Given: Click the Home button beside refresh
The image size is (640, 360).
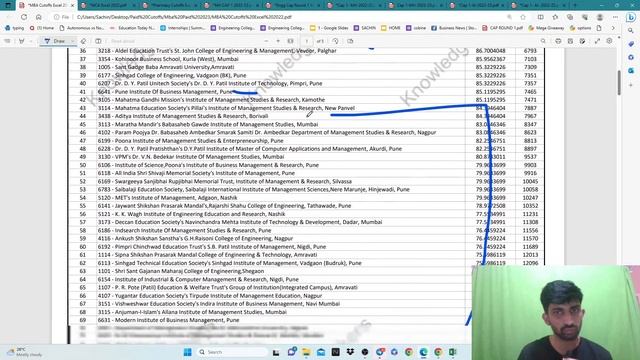Looking at the screenshot, I should tap(39, 17).
